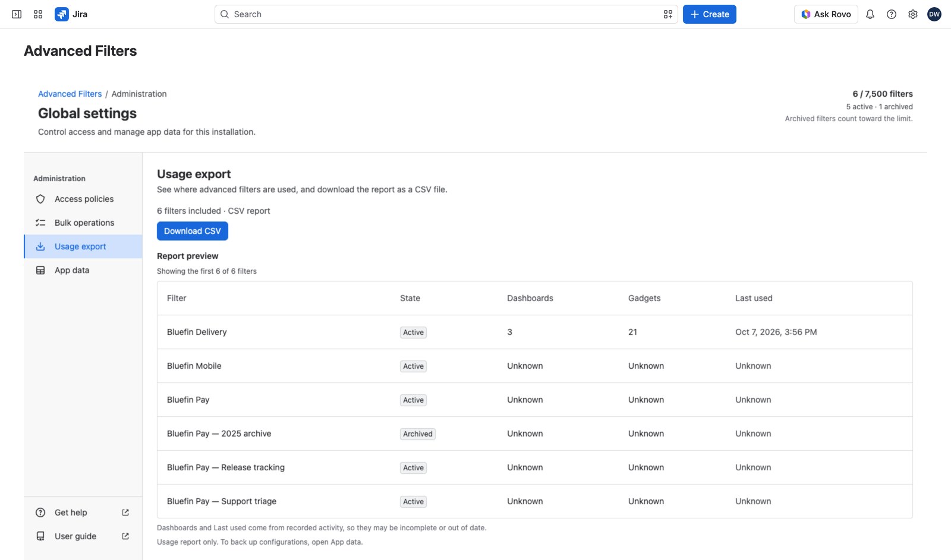Open the app switcher grid icon

38,14
